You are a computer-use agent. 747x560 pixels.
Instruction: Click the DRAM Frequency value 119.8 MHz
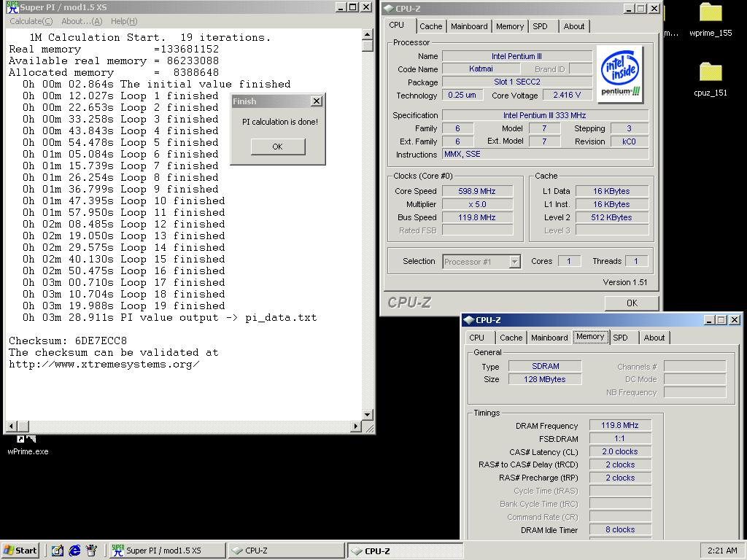pyautogui.click(x=620, y=425)
